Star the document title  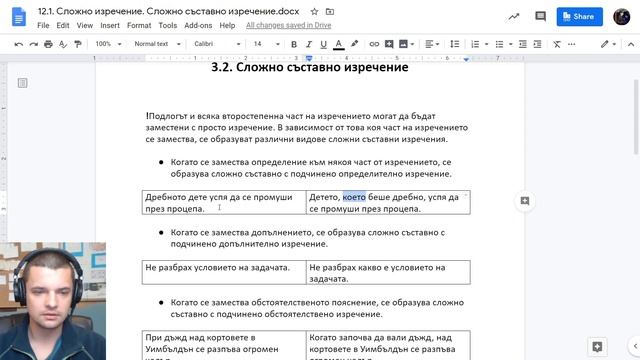click(x=314, y=12)
